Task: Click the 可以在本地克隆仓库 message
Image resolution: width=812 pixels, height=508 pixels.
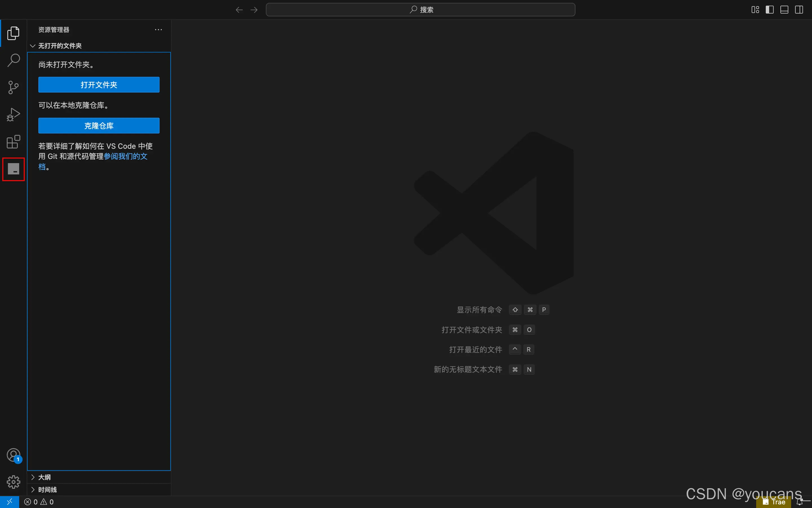Action: coord(74,106)
